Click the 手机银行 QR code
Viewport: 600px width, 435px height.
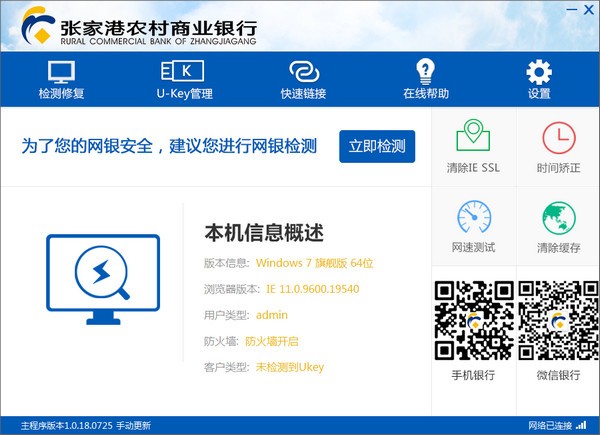pyautogui.click(x=474, y=321)
